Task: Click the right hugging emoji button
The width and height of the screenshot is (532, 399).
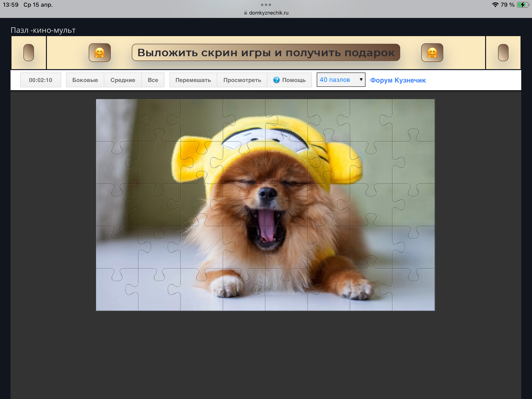Action: 432,53
